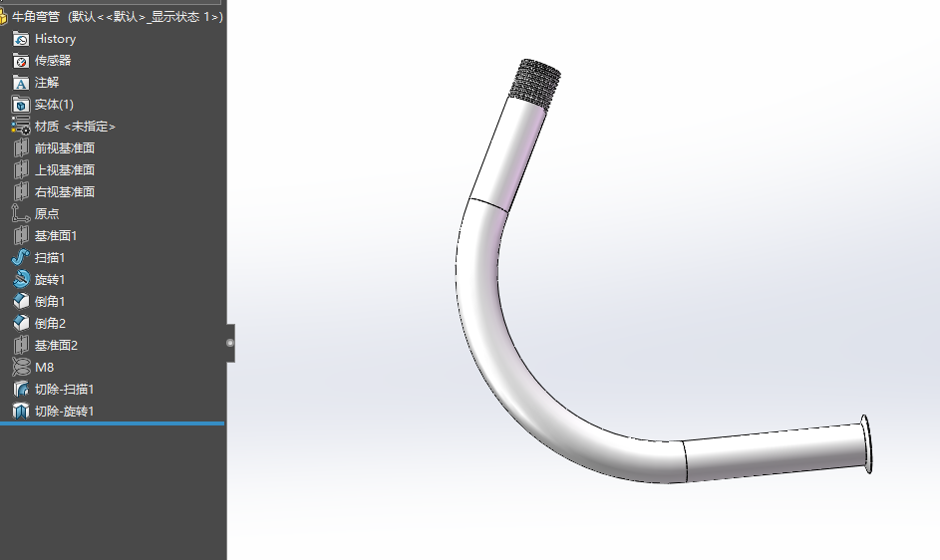Select the 基准面2 plane icon

(21, 345)
